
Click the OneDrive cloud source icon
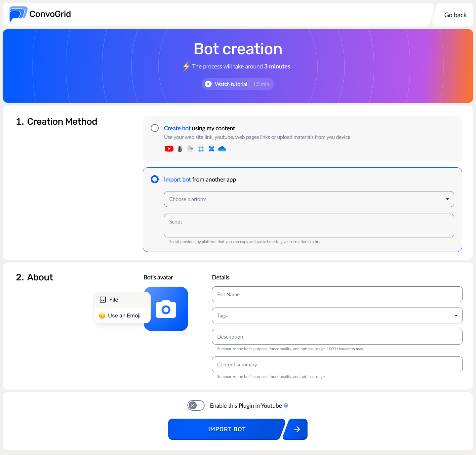pyautogui.click(x=222, y=149)
